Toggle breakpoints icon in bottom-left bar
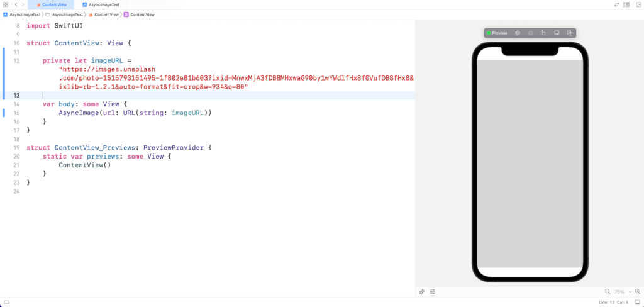Image resolution: width=644 pixels, height=307 pixels. tap(6, 303)
